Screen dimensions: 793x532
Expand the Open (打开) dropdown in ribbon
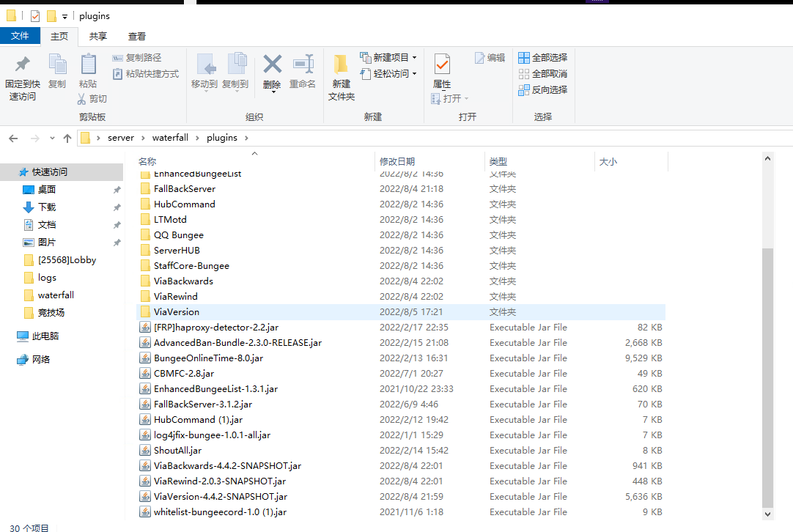tap(466, 99)
